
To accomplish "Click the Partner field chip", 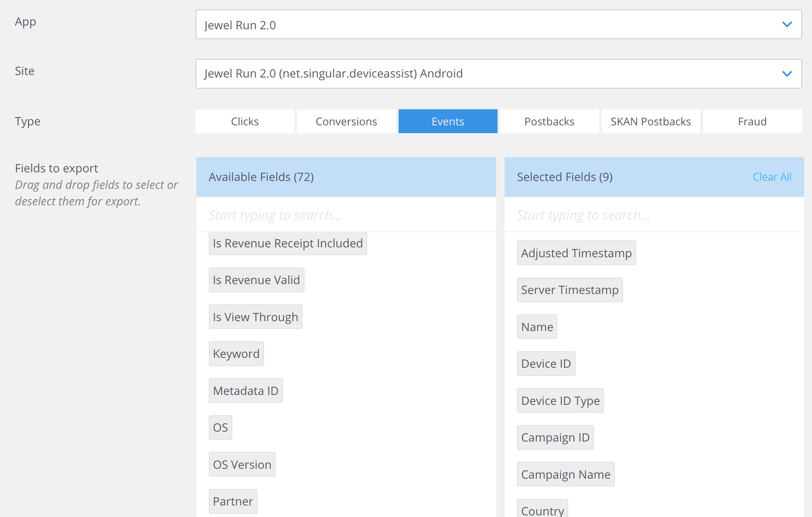I will coord(233,501).
